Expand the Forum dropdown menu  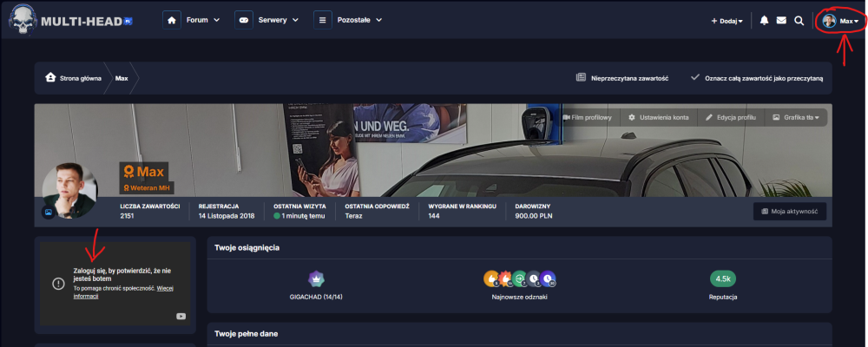pyautogui.click(x=192, y=20)
